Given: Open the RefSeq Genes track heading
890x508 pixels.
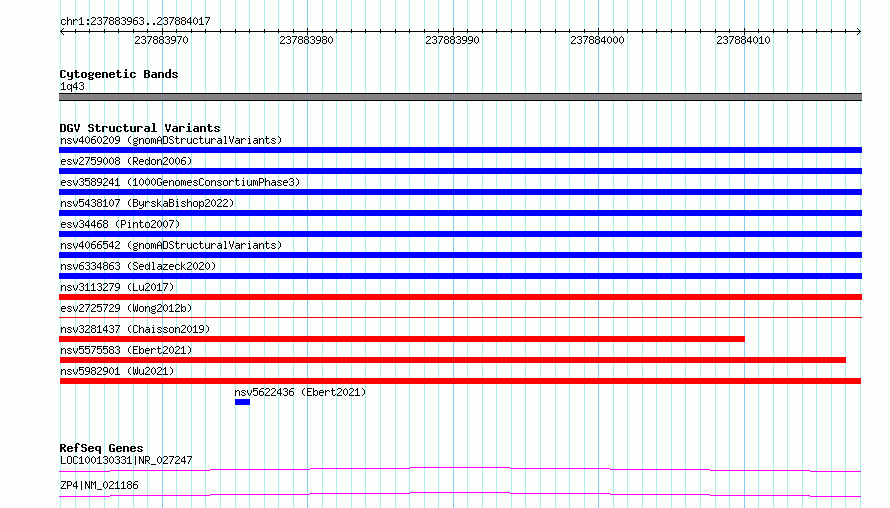Looking at the screenshot, I should click(101, 448).
